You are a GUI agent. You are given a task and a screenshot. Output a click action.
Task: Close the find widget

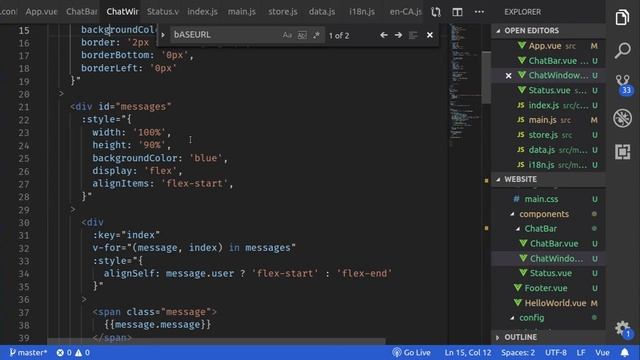point(430,35)
